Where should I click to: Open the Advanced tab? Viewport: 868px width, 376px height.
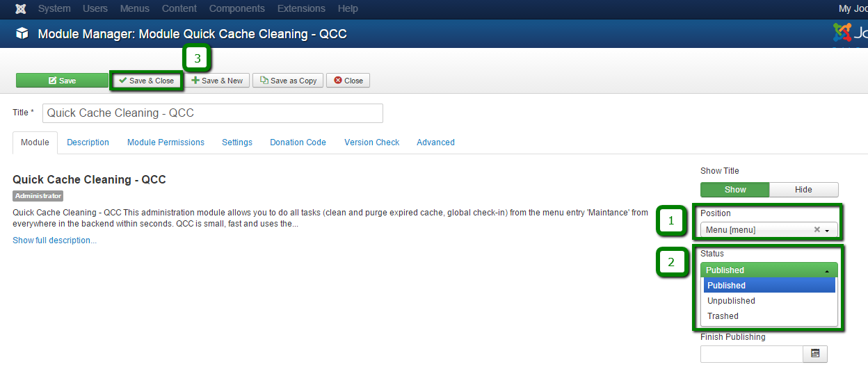pos(435,142)
